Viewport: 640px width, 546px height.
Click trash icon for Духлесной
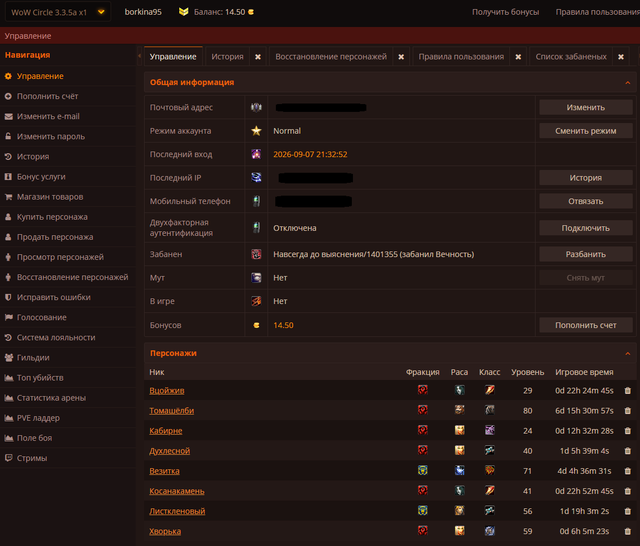pyautogui.click(x=628, y=451)
